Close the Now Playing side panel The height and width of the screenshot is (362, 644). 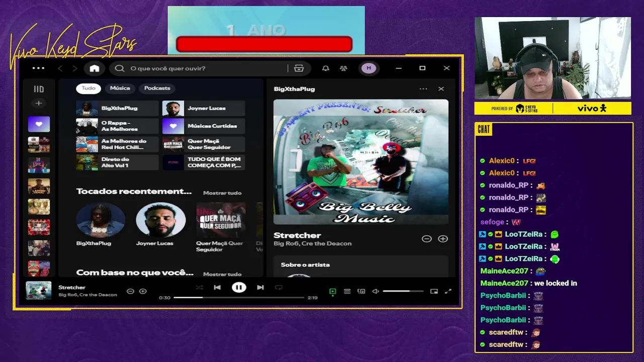coord(441,89)
